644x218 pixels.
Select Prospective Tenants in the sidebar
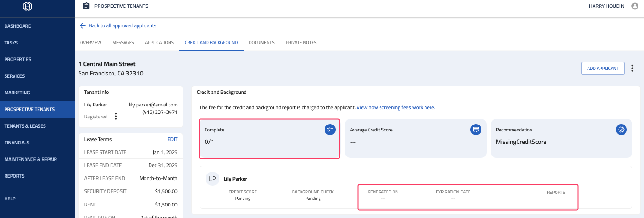click(x=37, y=109)
